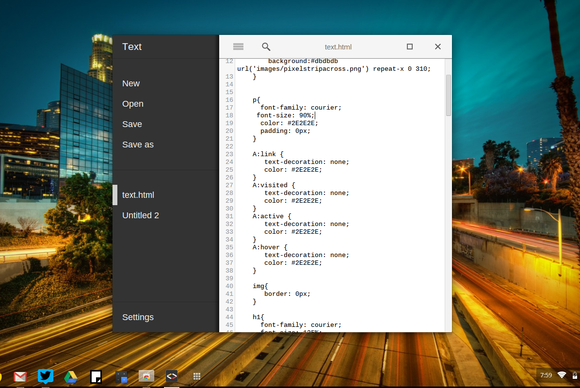Open Gmail from the shelf
The width and height of the screenshot is (580, 388).
[x=20, y=377]
